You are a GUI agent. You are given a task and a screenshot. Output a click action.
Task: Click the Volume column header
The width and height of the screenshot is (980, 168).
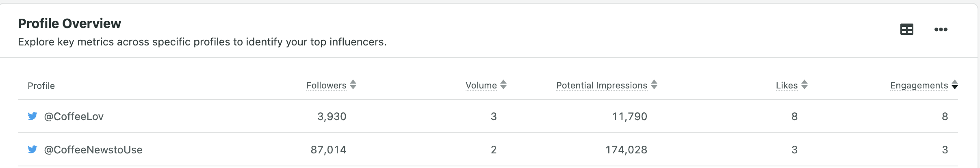tap(481, 86)
